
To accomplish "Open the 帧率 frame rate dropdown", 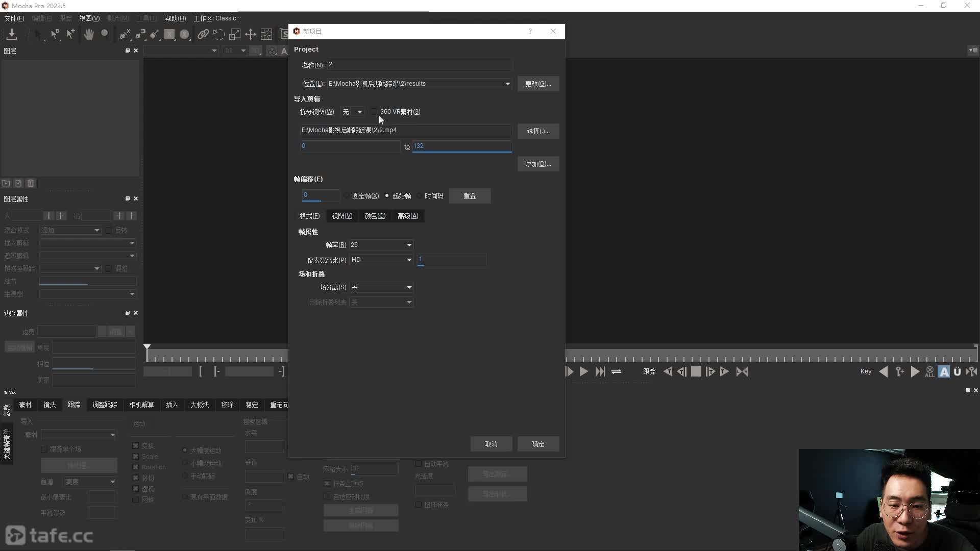I will pyautogui.click(x=381, y=245).
